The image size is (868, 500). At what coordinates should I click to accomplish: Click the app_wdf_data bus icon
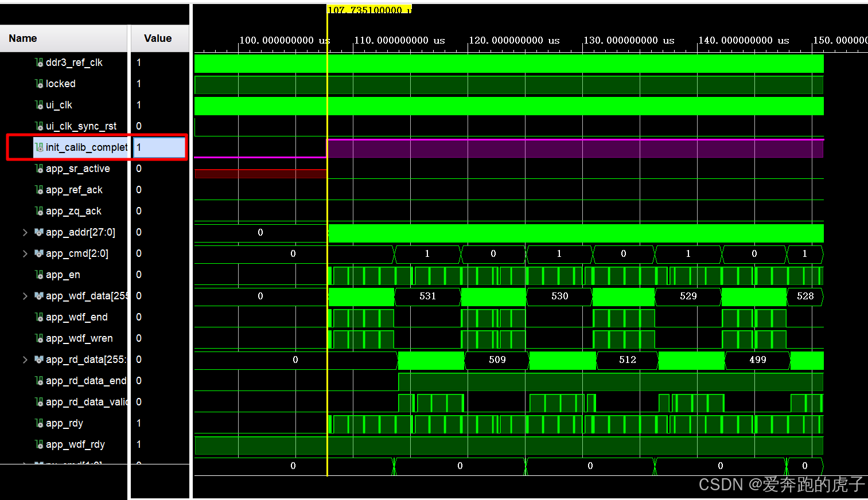coord(39,296)
